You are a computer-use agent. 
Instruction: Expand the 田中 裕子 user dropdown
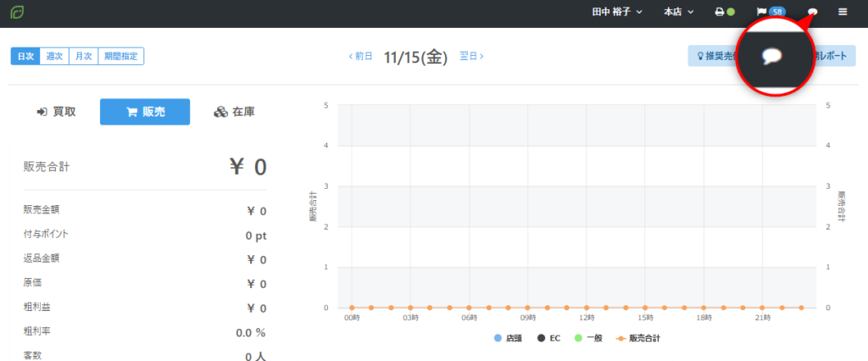point(617,12)
